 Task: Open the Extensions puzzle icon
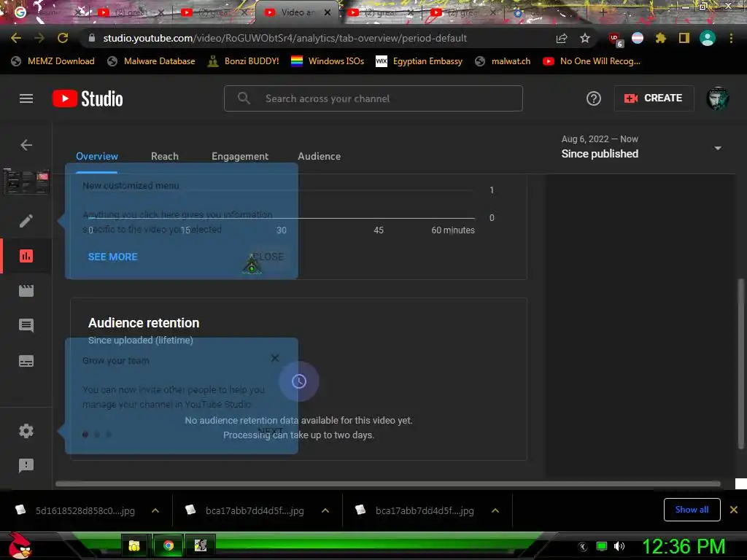pos(661,38)
